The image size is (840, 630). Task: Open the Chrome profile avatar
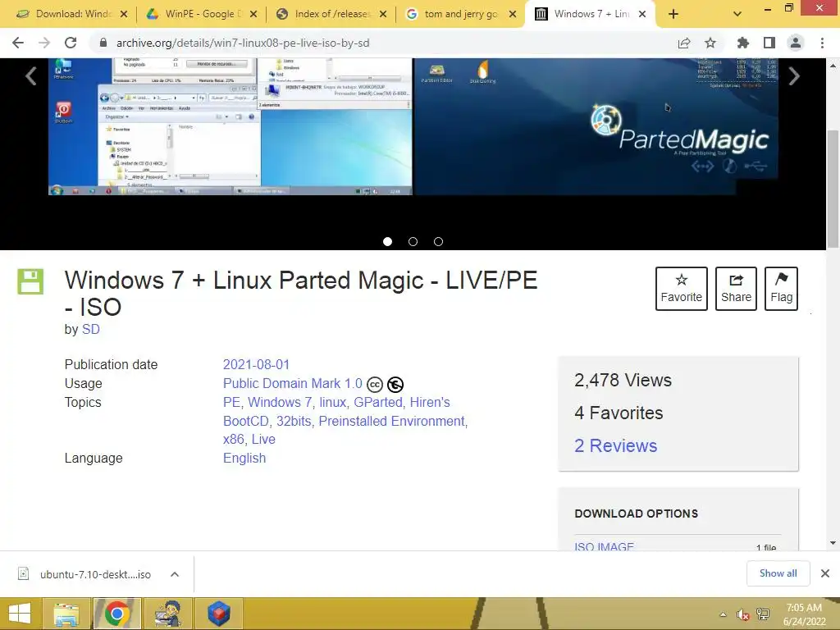[796, 43]
